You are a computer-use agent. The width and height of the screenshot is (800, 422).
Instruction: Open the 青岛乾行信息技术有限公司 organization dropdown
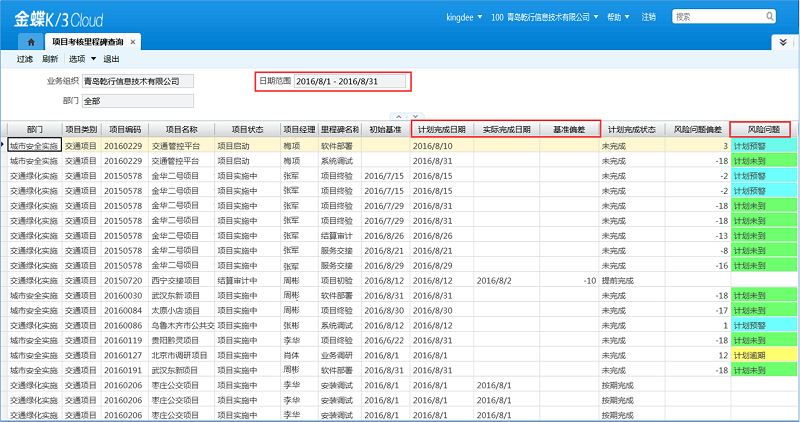coord(545,17)
